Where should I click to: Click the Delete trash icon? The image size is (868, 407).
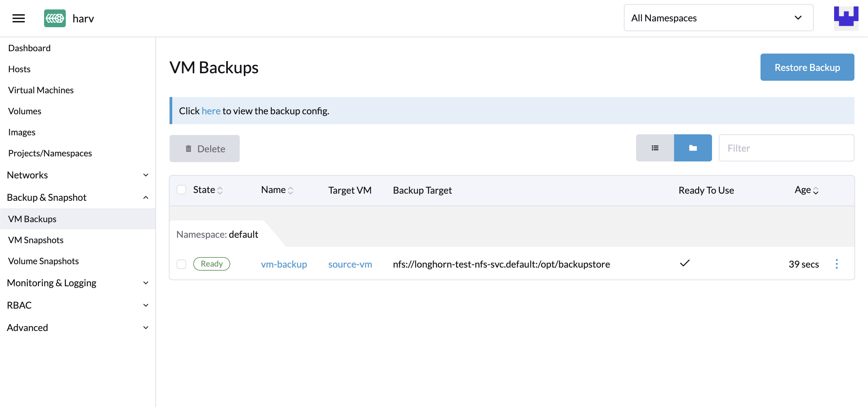click(189, 148)
